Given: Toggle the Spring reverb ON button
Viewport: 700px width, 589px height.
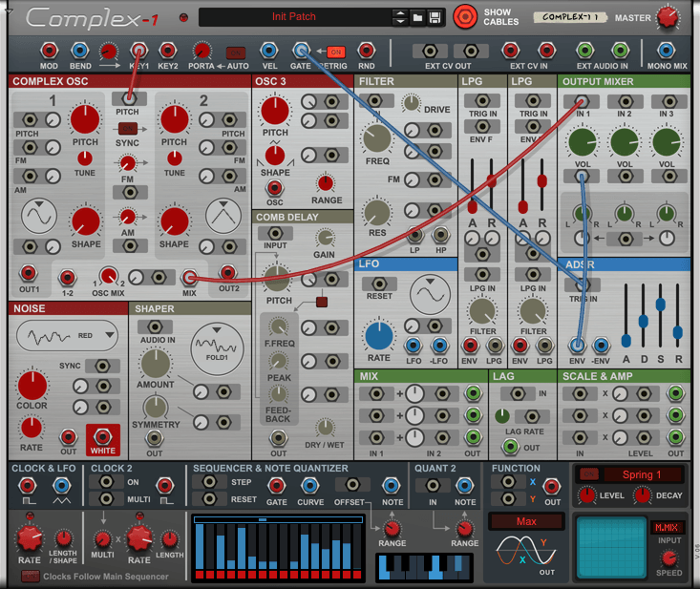Looking at the screenshot, I should tap(589, 473).
